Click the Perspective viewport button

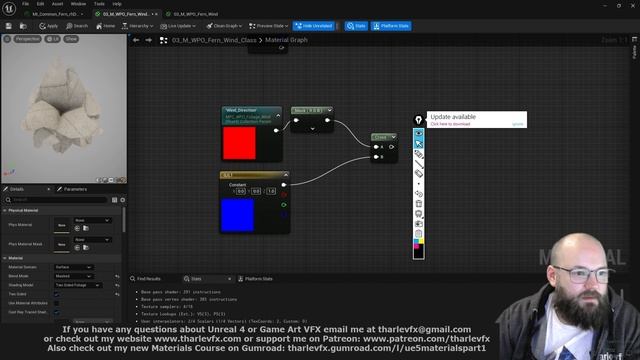tap(28, 39)
